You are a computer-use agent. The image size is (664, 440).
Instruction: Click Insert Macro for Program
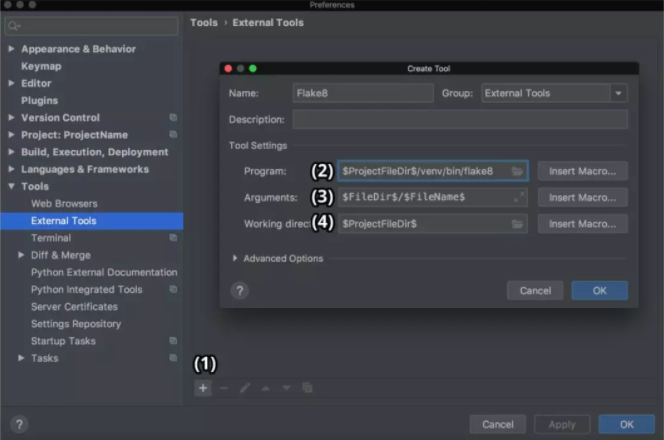click(583, 171)
